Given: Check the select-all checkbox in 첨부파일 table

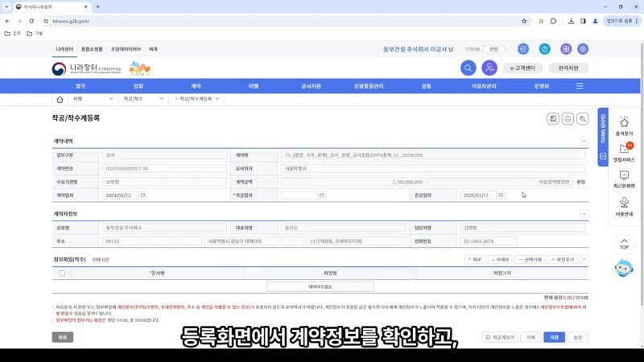Looking at the screenshot, I should click(62, 274).
